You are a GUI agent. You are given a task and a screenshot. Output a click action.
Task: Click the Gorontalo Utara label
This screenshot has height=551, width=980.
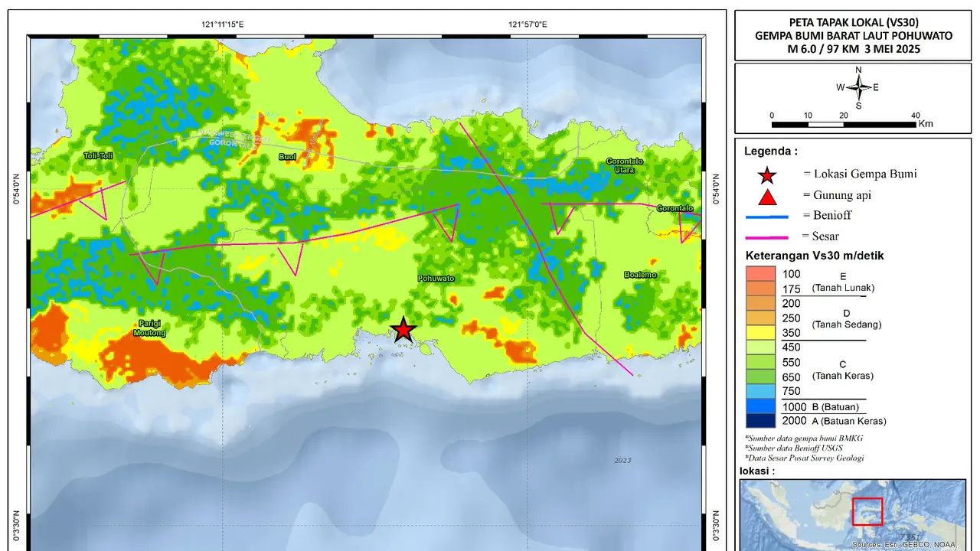(625, 166)
